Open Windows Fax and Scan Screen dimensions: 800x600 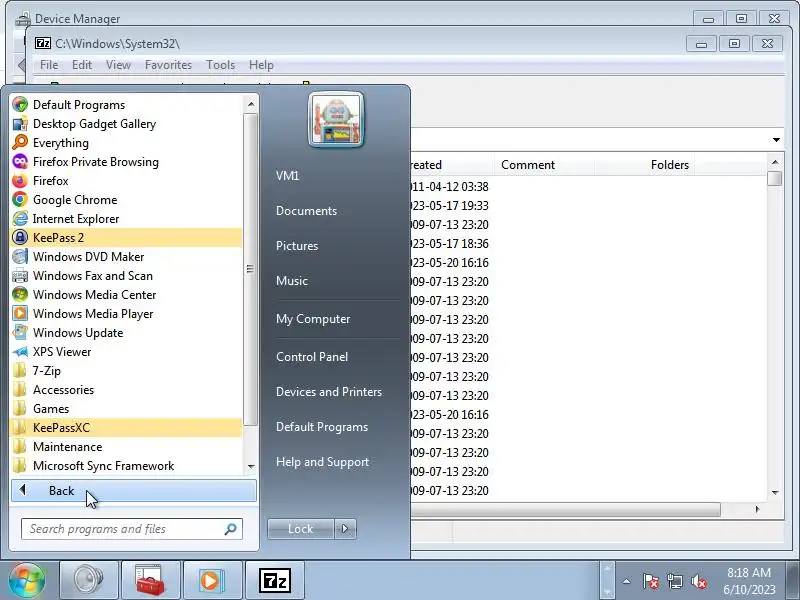pyautogui.click(x=126, y=276)
